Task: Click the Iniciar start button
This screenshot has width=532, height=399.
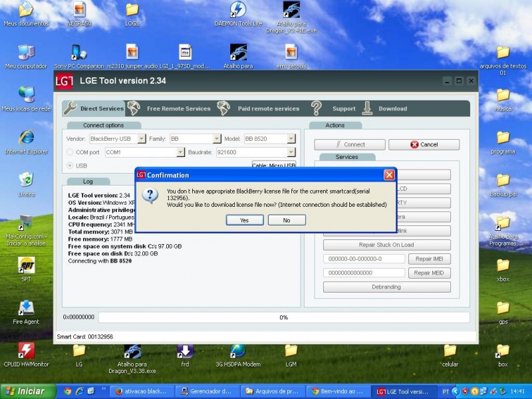Action: (x=27, y=391)
